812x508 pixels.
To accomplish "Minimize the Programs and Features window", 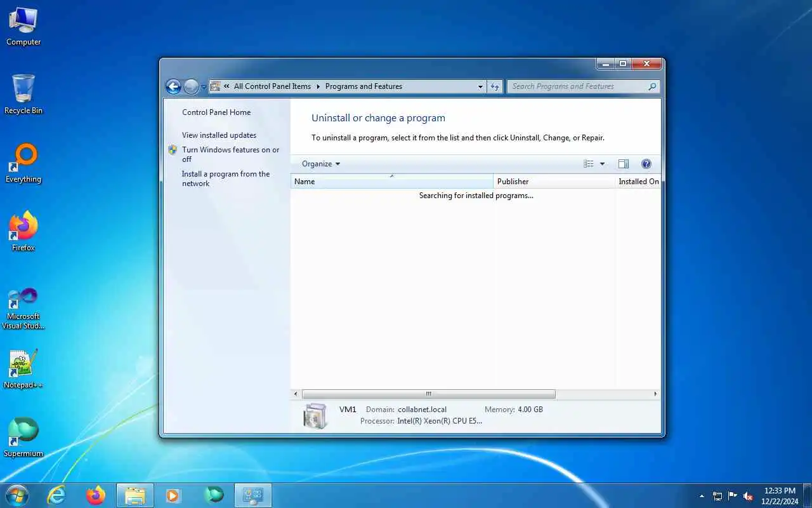I will (606, 63).
